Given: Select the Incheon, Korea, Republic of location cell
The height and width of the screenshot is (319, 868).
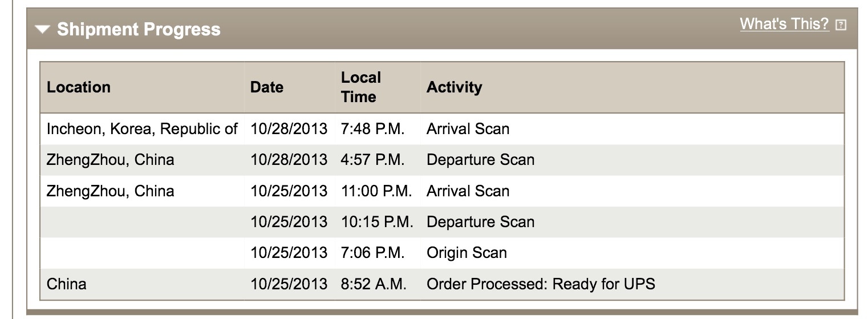Looking at the screenshot, I should click(142, 129).
